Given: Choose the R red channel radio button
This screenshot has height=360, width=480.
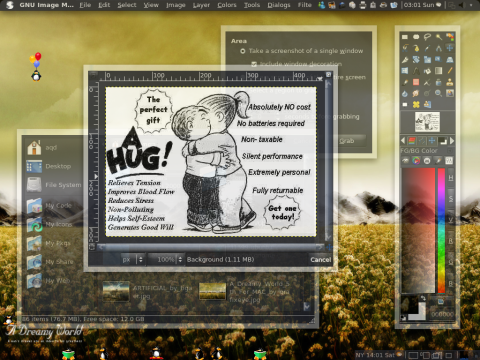Looking at the screenshot, I should 451,241.
